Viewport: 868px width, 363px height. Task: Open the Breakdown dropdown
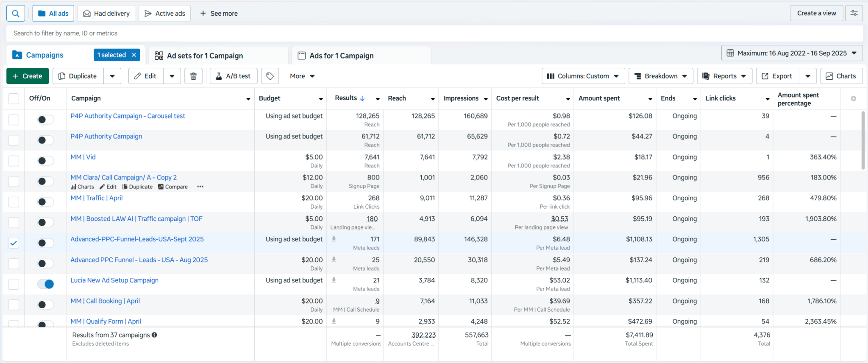click(661, 76)
